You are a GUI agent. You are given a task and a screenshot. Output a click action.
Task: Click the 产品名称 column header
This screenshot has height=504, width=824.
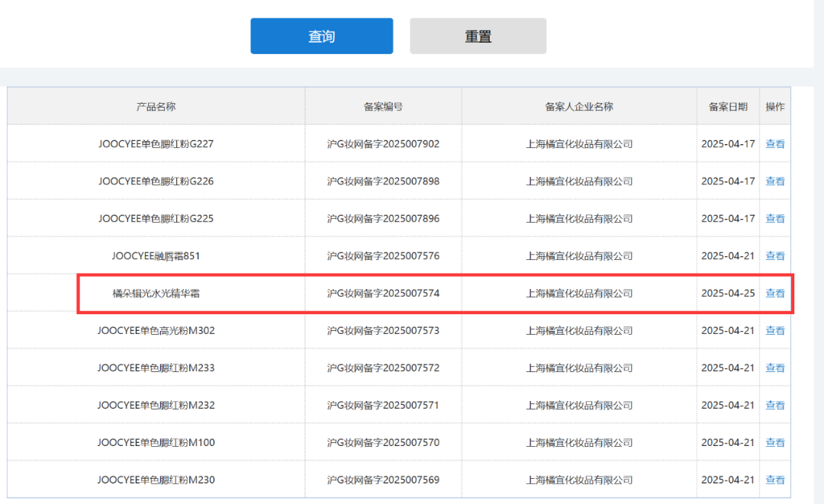tap(156, 107)
